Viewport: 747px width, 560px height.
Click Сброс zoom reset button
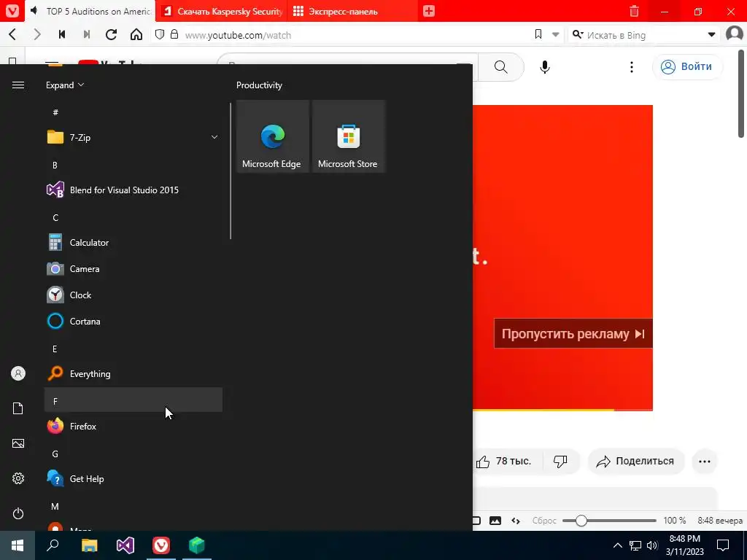tap(544, 521)
